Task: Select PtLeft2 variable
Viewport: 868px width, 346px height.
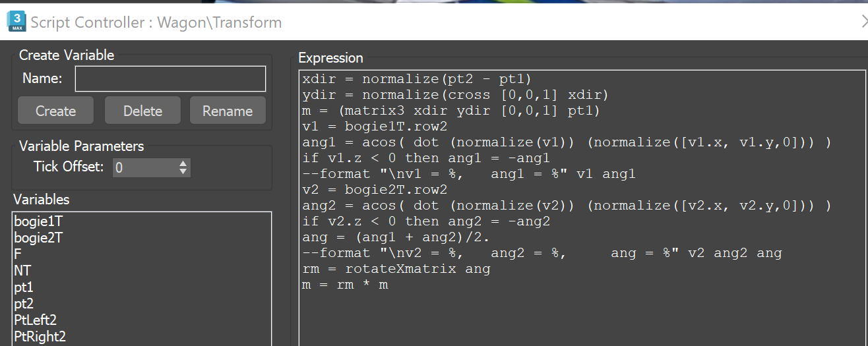Action: click(35, 320)
